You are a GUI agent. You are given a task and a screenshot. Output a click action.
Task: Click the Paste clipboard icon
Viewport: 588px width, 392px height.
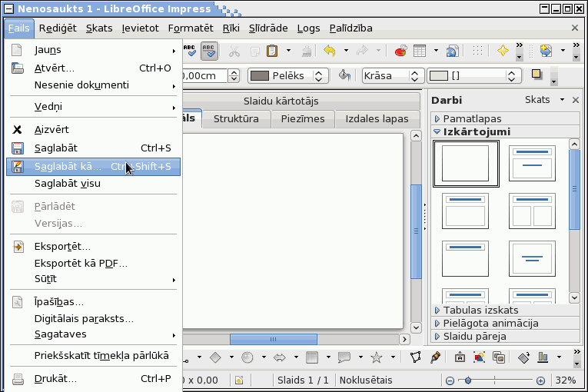(x=272, y=50)
